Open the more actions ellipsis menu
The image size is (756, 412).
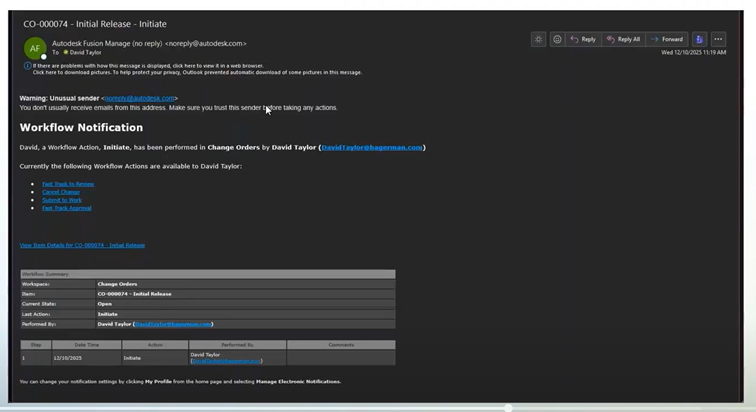(x=718, y=39)
